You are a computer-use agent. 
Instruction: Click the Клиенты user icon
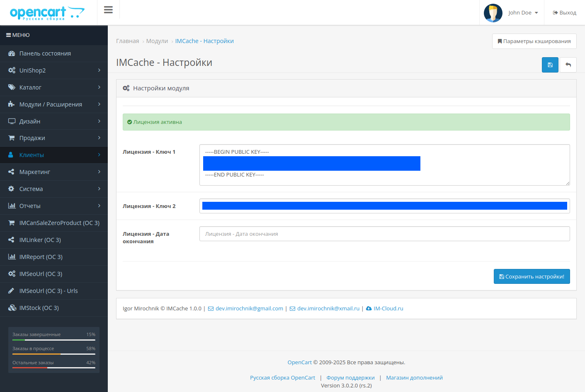[11, 155]
